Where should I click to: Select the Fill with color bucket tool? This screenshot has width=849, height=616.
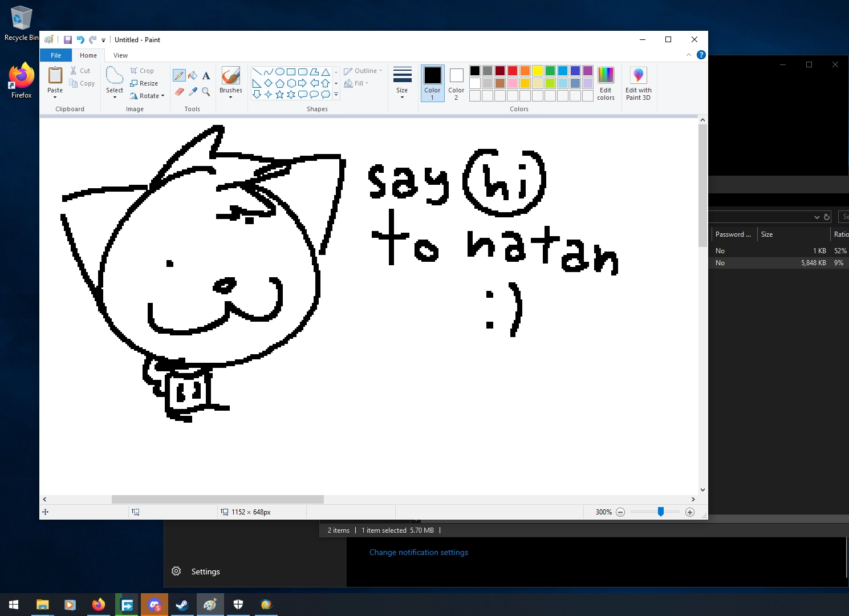point(193,75)
